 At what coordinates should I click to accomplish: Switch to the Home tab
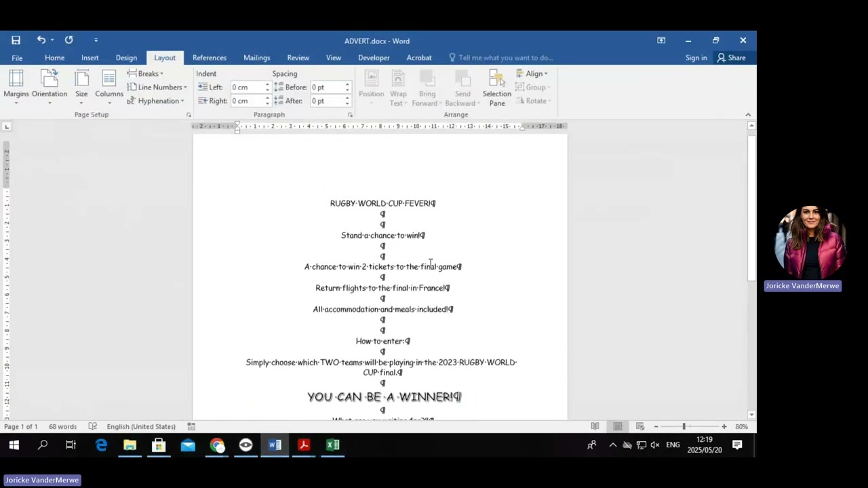coord(55,58)
